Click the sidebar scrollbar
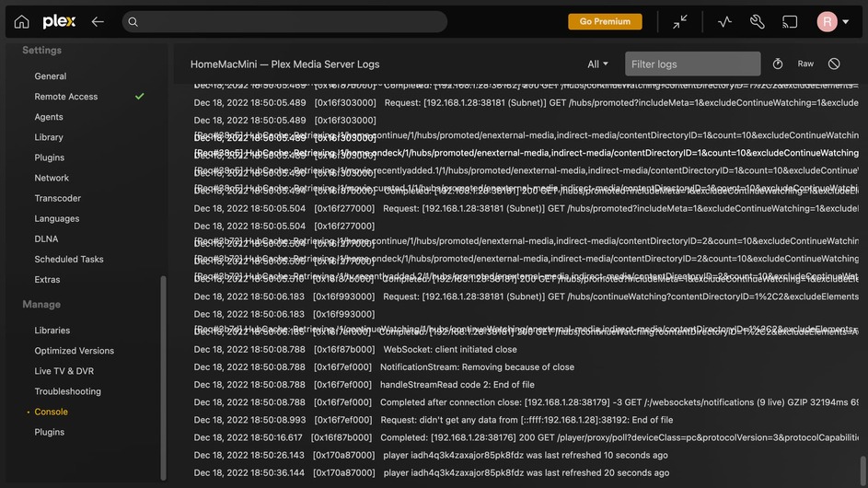 point(163,378)
